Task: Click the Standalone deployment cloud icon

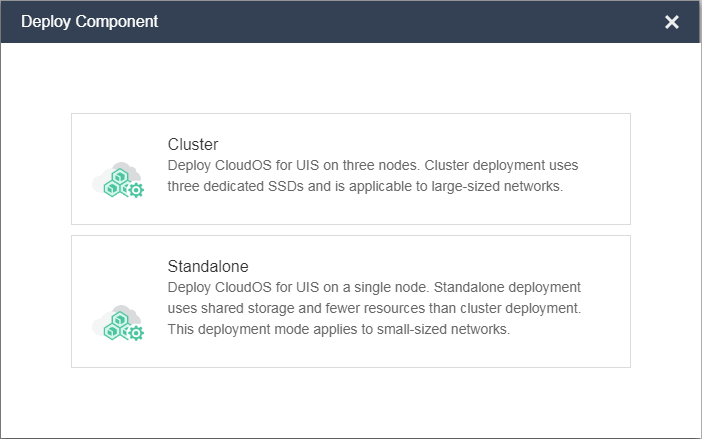Action: (115, 320)
